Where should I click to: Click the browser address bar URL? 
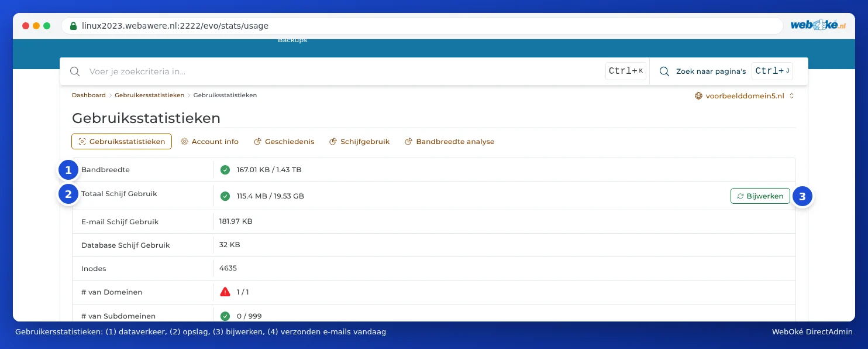175,26
